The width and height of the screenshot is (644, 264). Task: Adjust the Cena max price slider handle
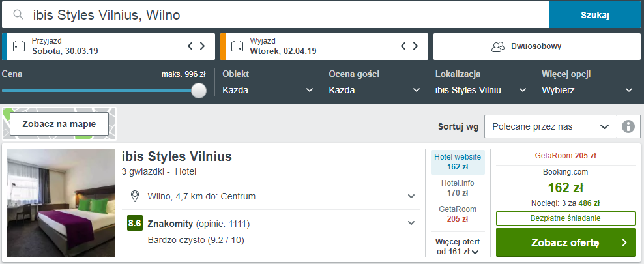click(x=199, y=91)
